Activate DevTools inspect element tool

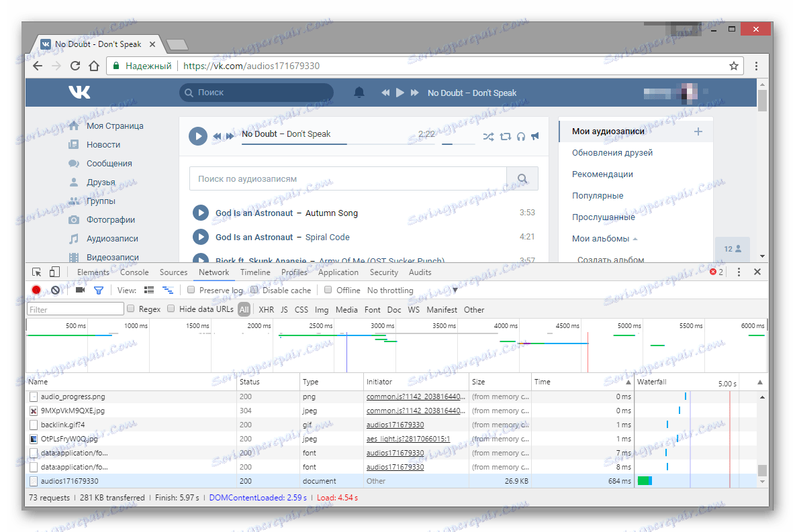tap(36, 272)
